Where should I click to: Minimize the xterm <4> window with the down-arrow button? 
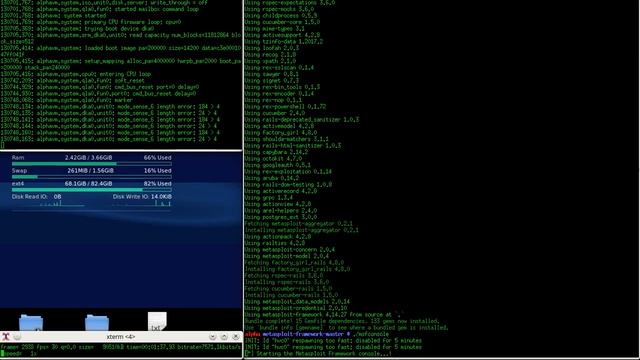(x=213, y=337)
